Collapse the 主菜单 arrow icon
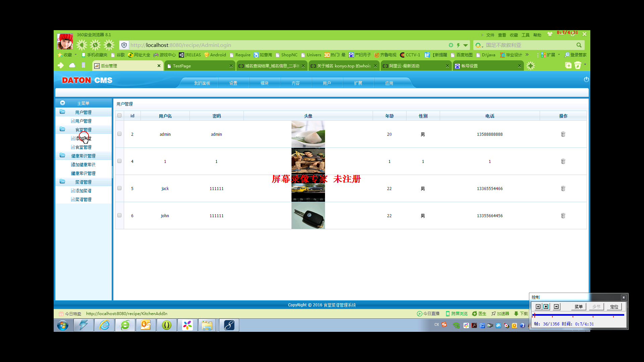 tap(62, 103)
